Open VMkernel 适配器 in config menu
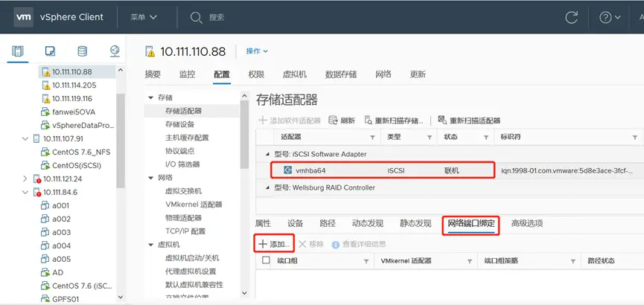The image size is (644, 305). [194, 205]
